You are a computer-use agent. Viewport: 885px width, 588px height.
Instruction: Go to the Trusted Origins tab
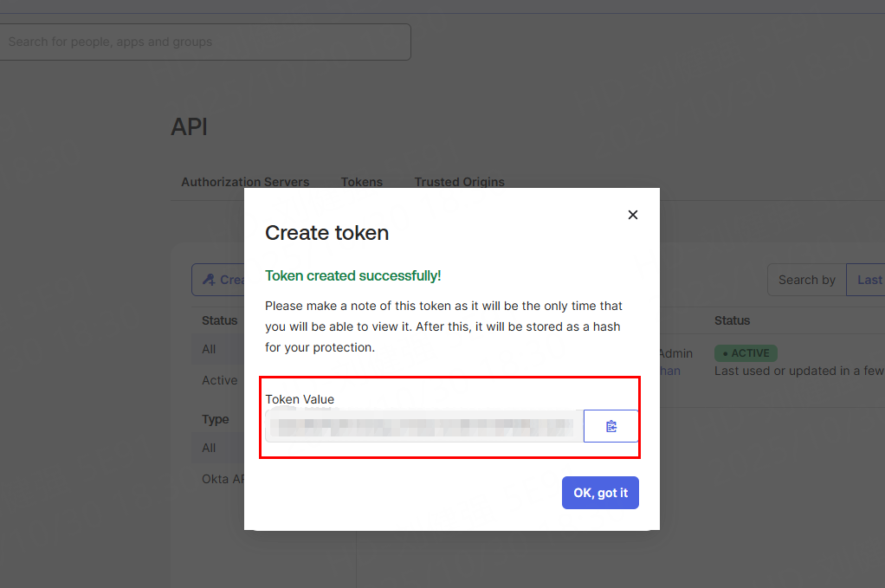(x=459, y=182)
